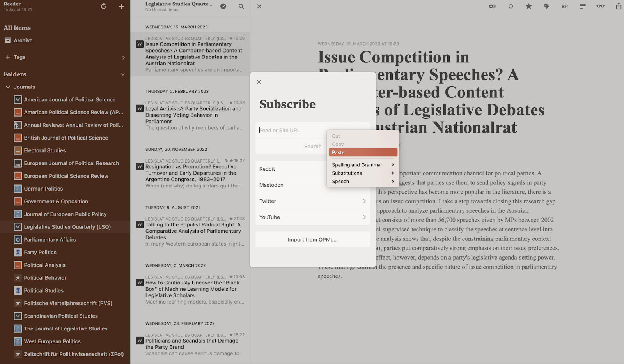Select Copy in the context menu
This screenshot has width=624, height=364.
(x=363, y=144)
